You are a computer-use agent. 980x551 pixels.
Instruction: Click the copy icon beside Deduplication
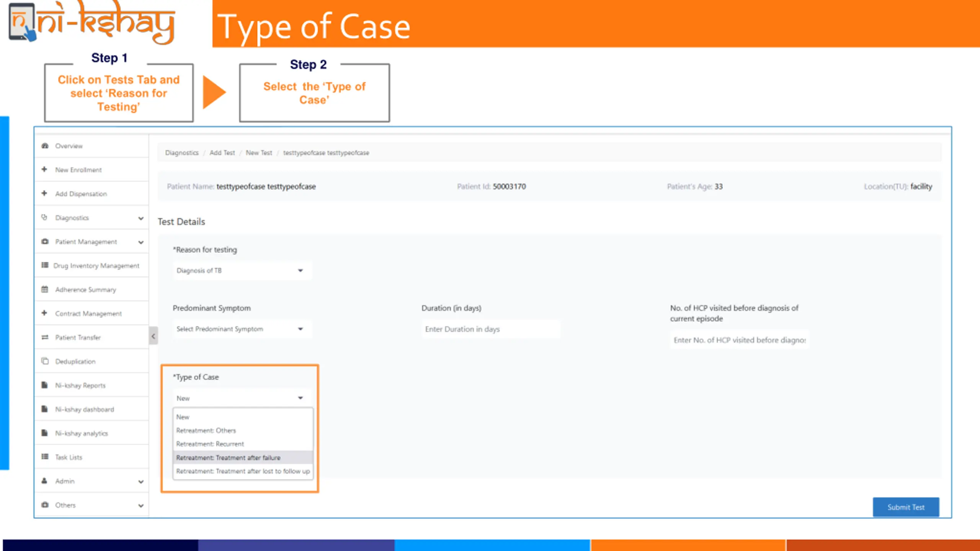click(45, 361)
